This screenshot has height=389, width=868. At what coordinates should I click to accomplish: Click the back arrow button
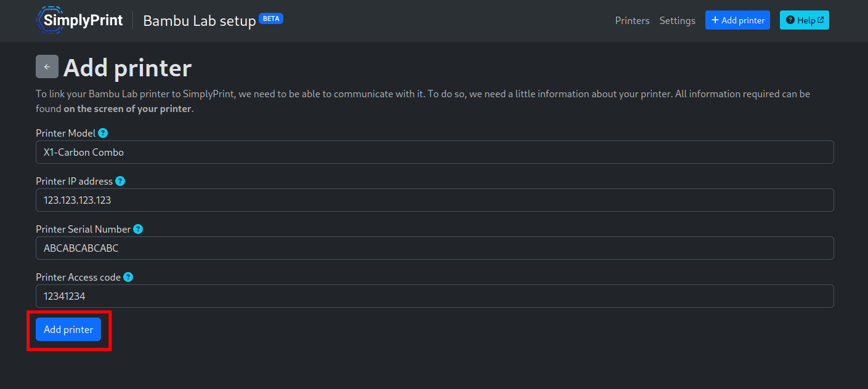pyautogui.click(x=47, y=66)
